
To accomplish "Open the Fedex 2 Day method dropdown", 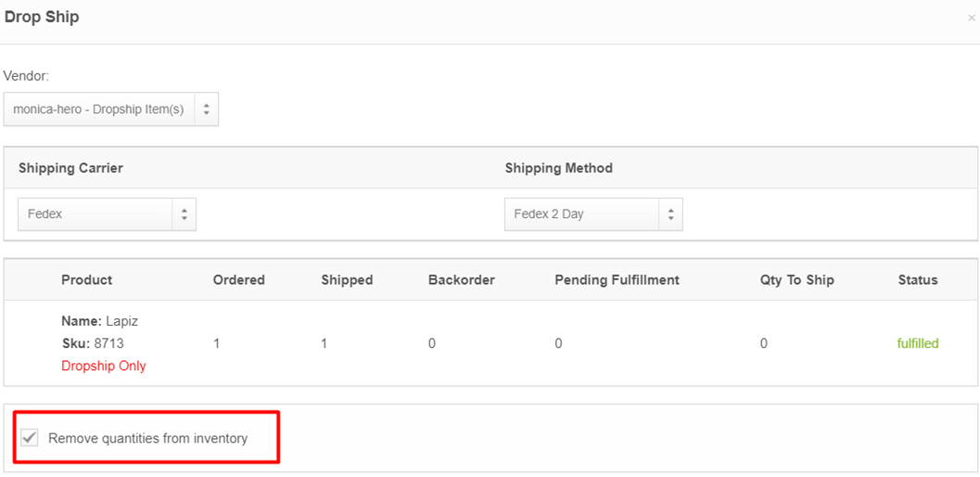I will tap(593, 214).
